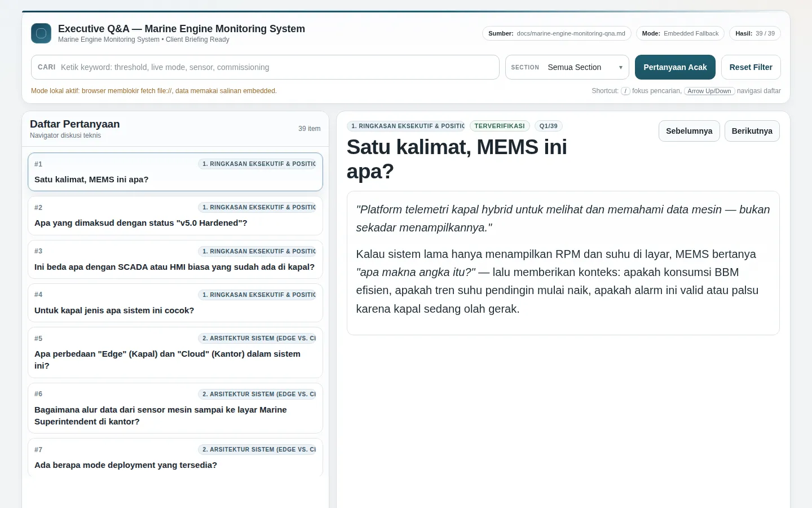Click the Pertanyaan Acak button

pyautogui.click(x=675, y=67)
